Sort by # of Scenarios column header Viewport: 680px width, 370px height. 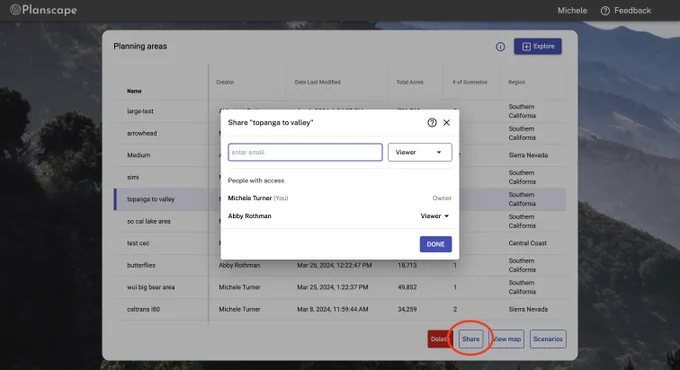pyautogui.click(x=470, y=82)
